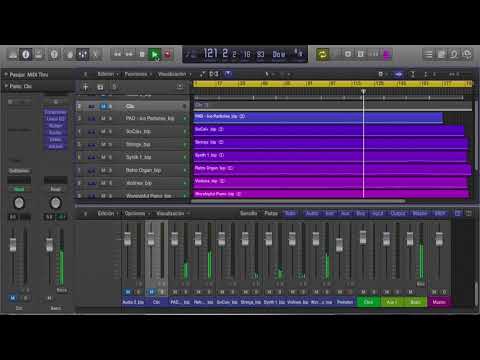This screenshot has width=480, height=360.
Task: Switch mixer to Pistas view
Action: coord(271,213)
